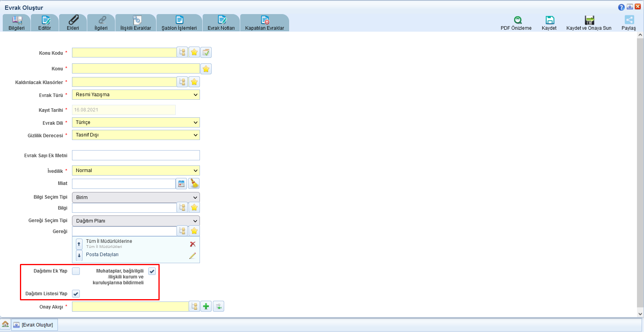This screenshot has width=644, height=332.
Task: Toggle Muhataplar kurum bildirmeli checkbox
Action: (x=152, y=271)
